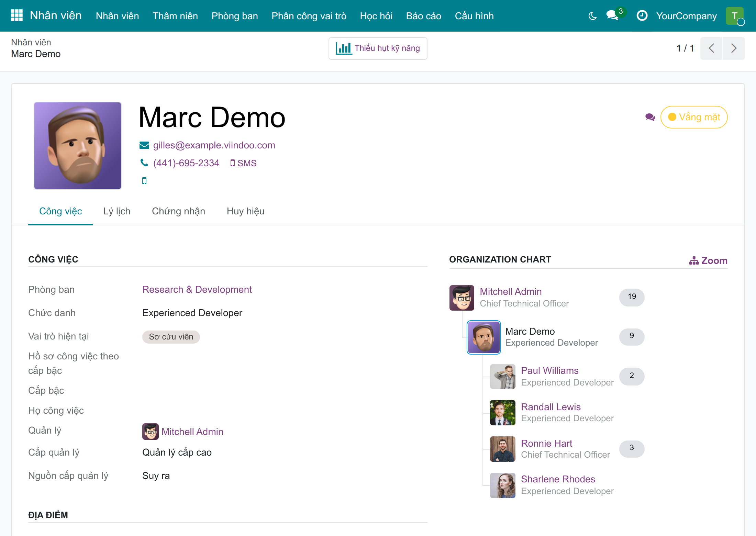Open Thâm niên menu
The image size is (756, 536).
tap(175, 16)
